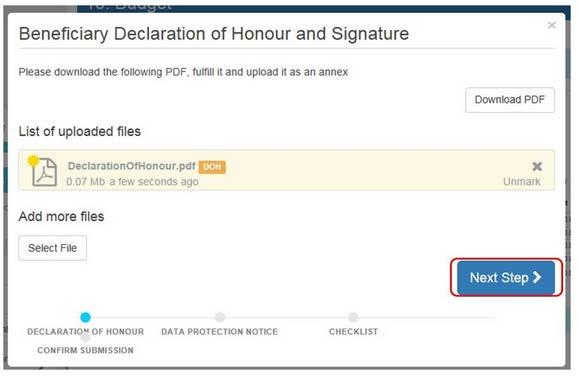Jump to the Checklist step dot
Image resolution: width=579 pixels, height=379 pixels.
pos(353,317)
